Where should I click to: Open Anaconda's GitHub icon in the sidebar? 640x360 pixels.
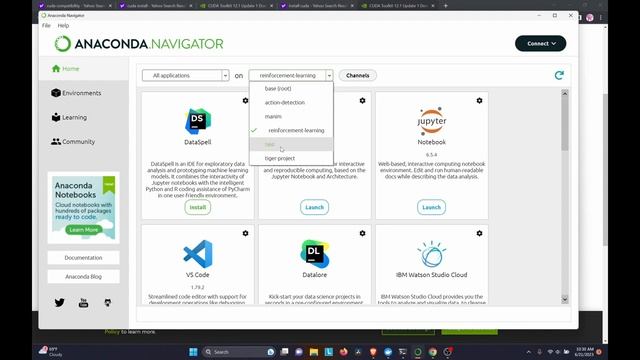coord(108,302)
